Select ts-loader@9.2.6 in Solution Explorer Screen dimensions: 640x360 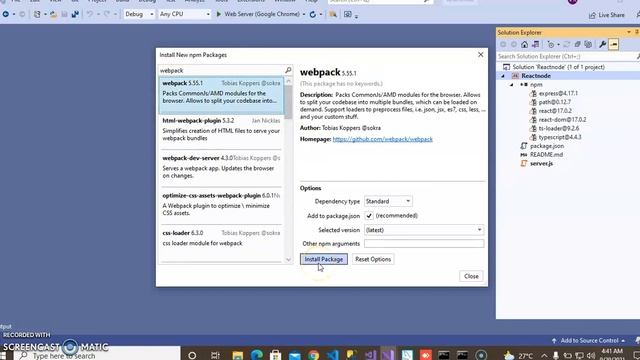(558, 129)
